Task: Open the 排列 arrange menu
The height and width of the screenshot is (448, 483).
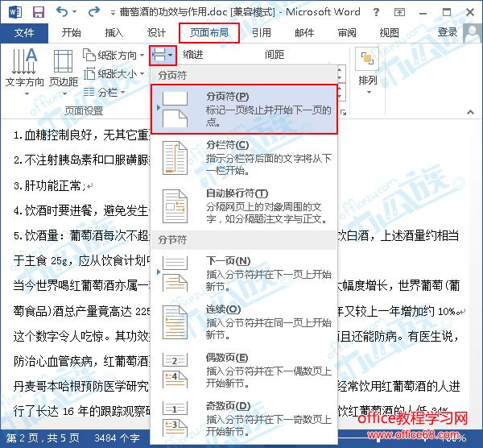Action: coord(368,71)
